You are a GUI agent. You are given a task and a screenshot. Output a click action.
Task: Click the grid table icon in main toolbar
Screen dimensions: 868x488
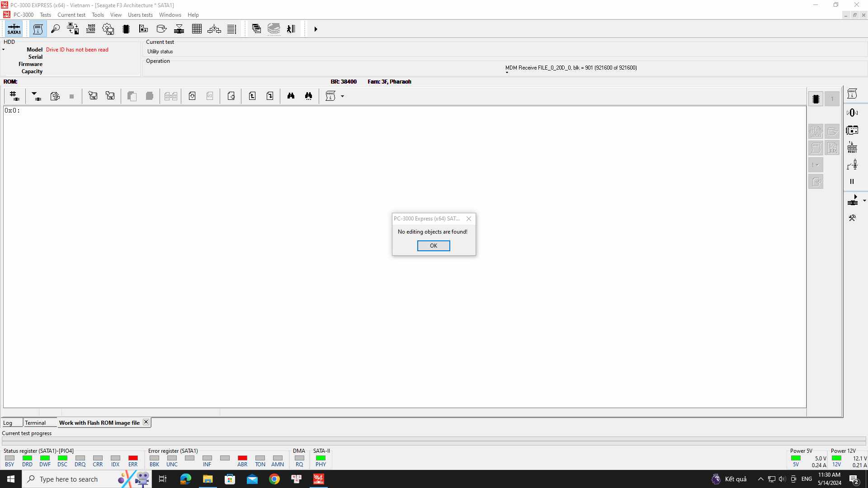197,29
